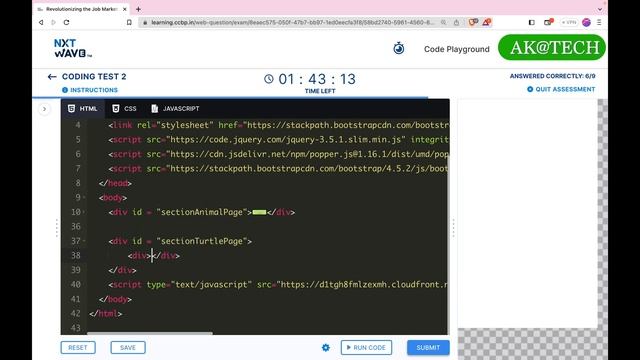Click the 01 : 43 : 13 time left display
640x360 pixels.
click(x=317, y=79)
